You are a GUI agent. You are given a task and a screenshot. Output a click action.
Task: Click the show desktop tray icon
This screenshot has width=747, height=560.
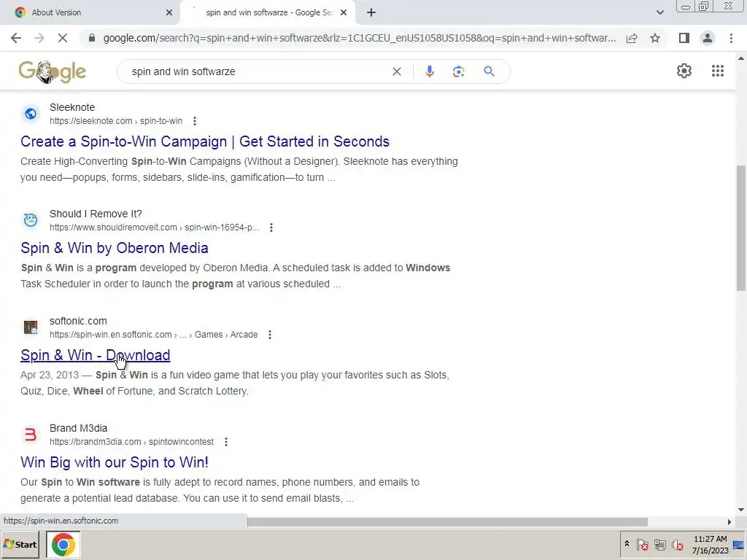click(738, 545)
